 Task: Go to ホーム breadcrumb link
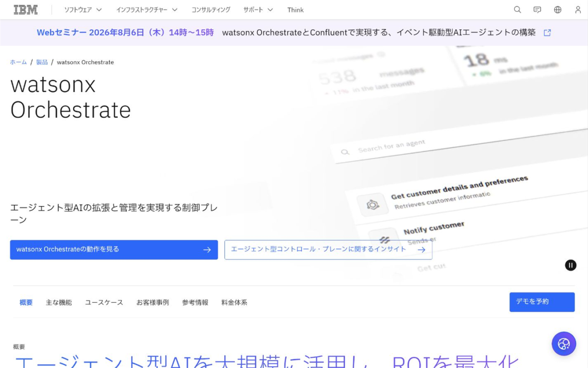tap(18, 62)
